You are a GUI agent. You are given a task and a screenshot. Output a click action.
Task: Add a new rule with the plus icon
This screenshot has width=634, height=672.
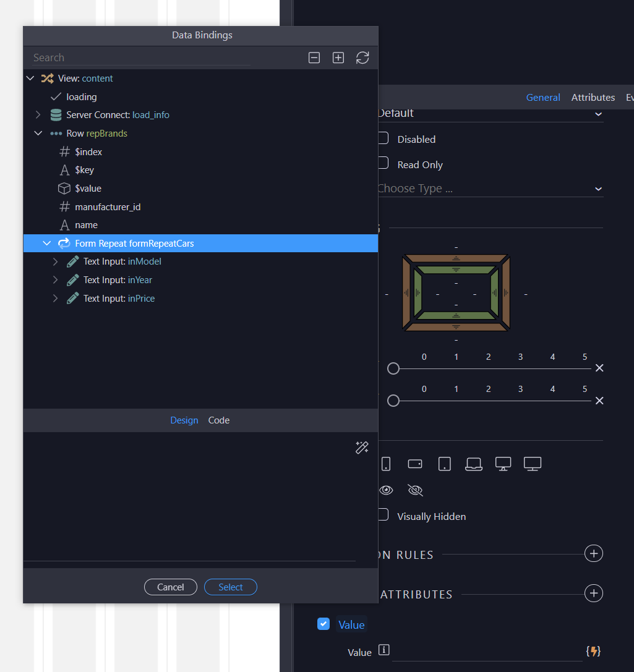point(593,554)
